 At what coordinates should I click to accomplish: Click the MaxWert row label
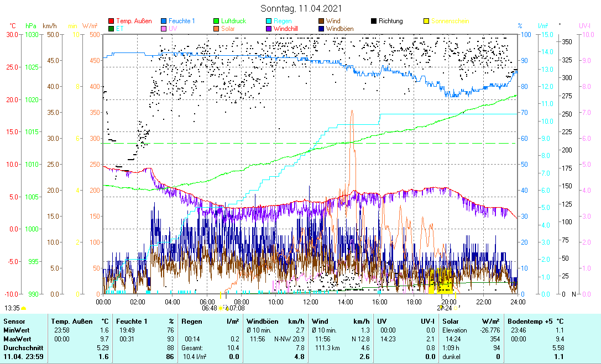tap(16, 338)
